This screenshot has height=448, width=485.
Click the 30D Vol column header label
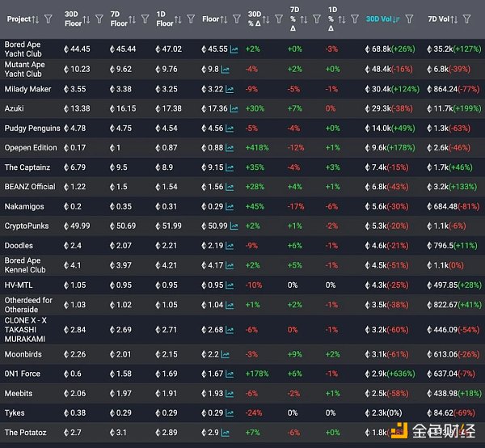[x=379, y=19]
